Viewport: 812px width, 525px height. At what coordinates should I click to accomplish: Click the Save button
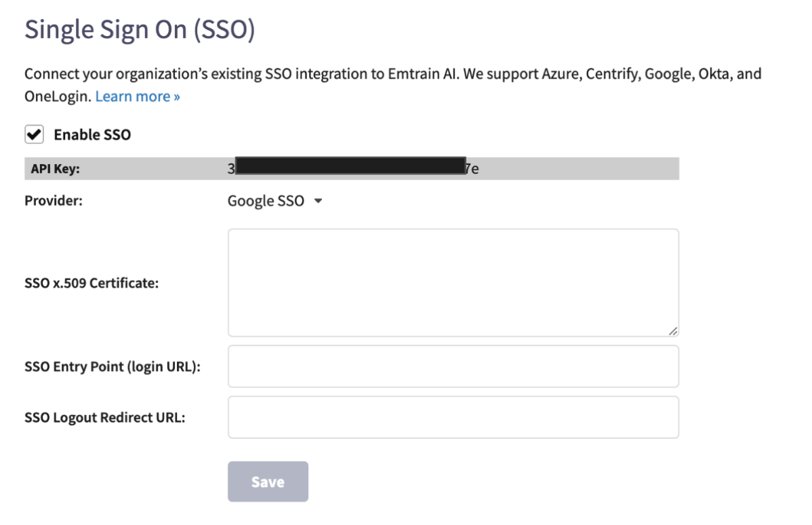click(268, 481)
